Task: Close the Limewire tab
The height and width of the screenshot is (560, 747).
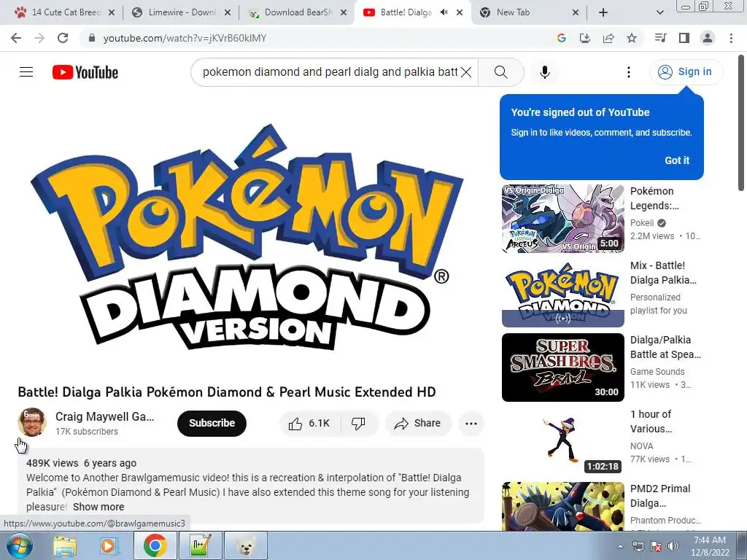Action: [228, 13]
